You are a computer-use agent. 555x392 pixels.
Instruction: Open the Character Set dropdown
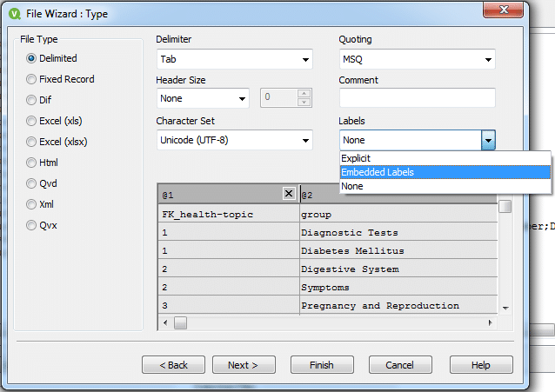point(235,140)
